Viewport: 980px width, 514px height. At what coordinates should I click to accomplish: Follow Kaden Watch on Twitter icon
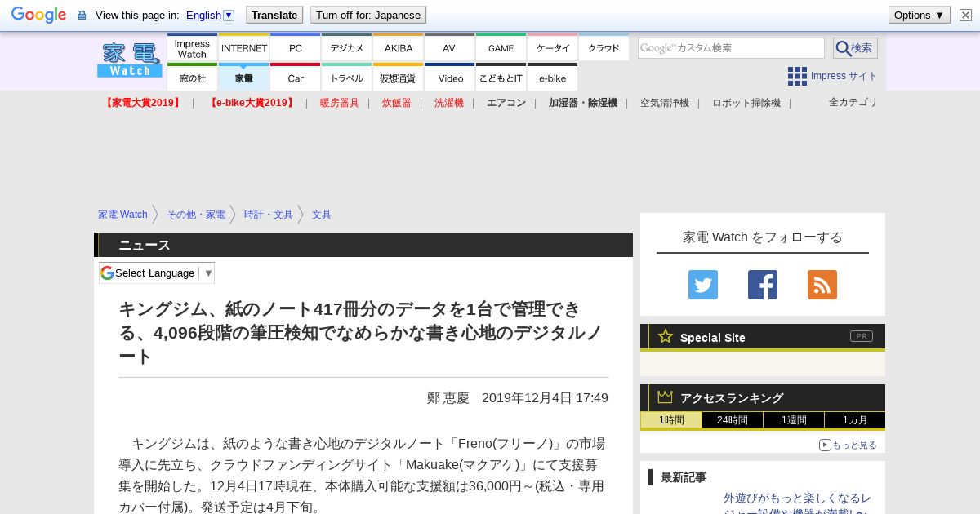[x=703, y=285]
